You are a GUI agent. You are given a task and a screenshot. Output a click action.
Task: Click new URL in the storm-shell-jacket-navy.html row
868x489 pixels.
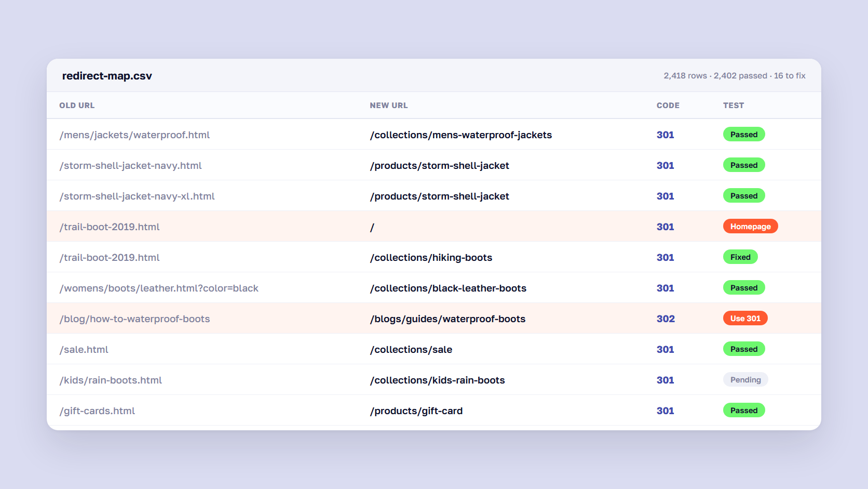pyautogui.click(x=439, y=166)
